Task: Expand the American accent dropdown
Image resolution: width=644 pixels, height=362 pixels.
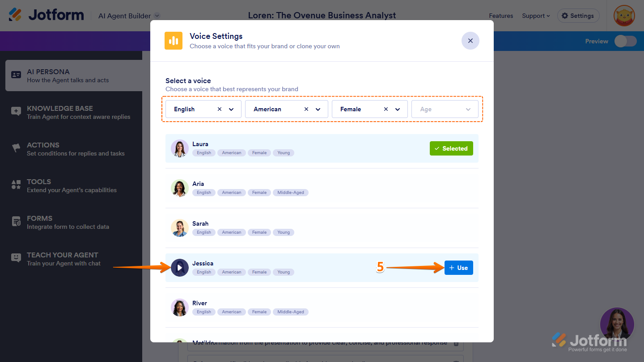Action: pos(318,109)
